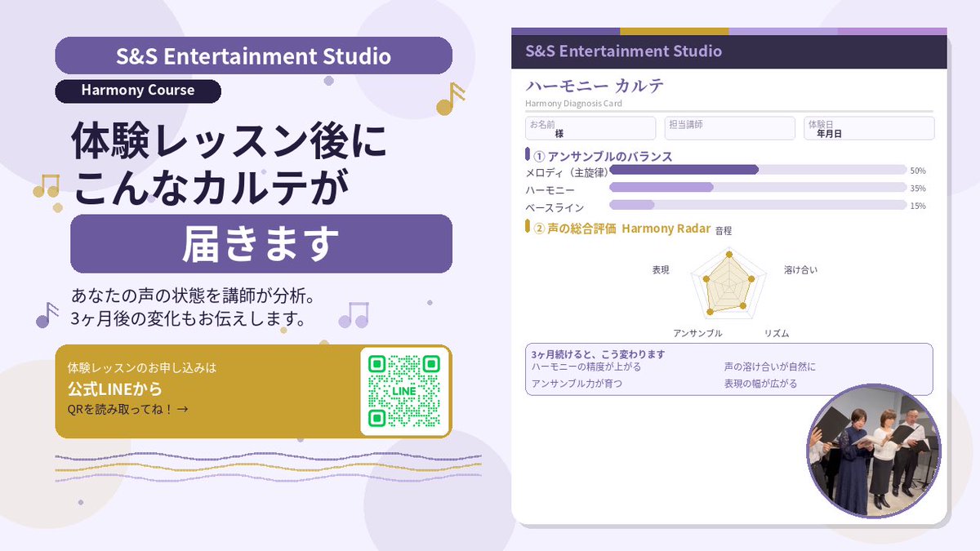Click the ハーモニー 35% progress bar
The height and width of the screenshot is (551, 980).
758,187
